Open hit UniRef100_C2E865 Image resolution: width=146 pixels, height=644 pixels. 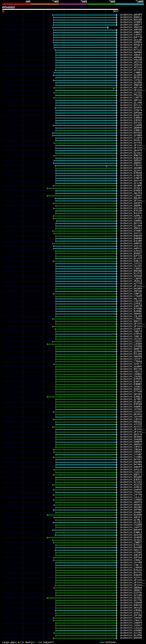(x=131, y=344)
